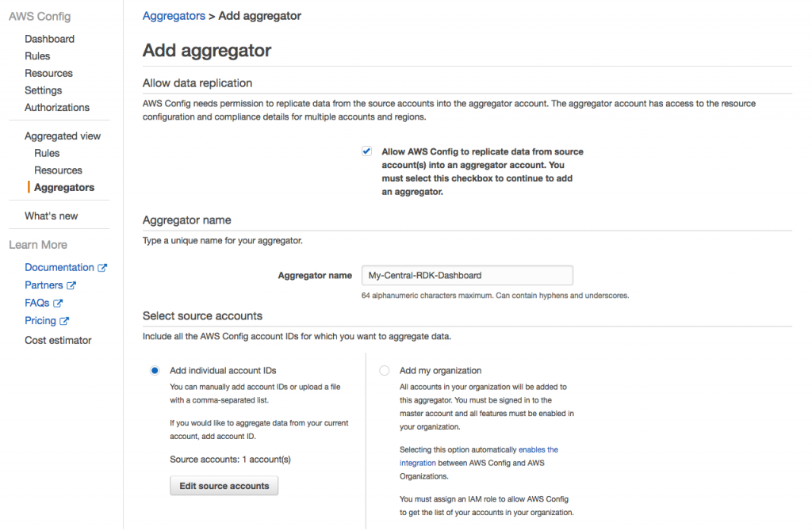Open top-level Rules in sidebar
Image resolution: width=812 pixels, height=531 pixels.
click(37, 56)
